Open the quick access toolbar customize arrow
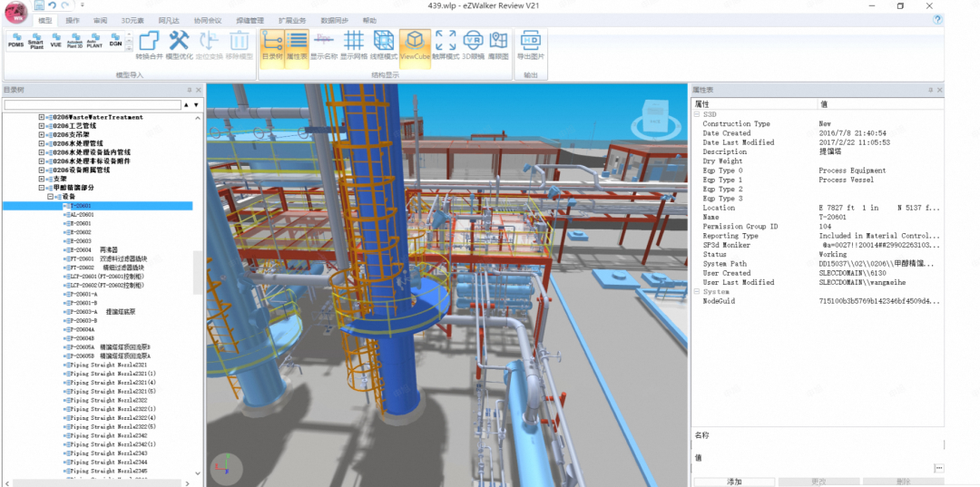980x487 pixels. click(x=83, y=5)
